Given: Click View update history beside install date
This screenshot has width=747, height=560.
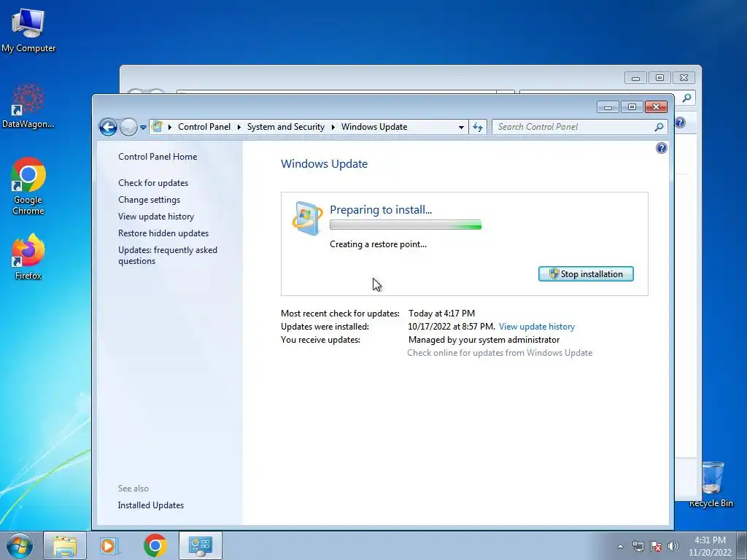Looking at the screenshot, I should coord(537,327).
